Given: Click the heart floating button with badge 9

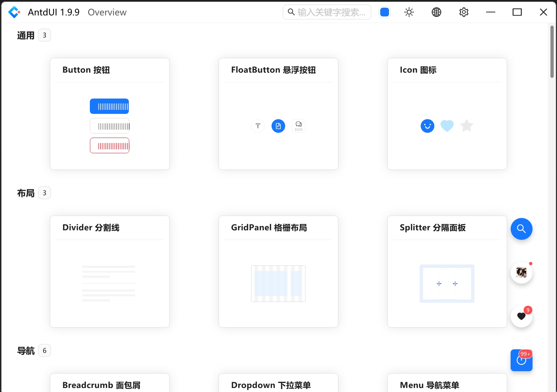Looking at the screenshot, I should 521,316.
